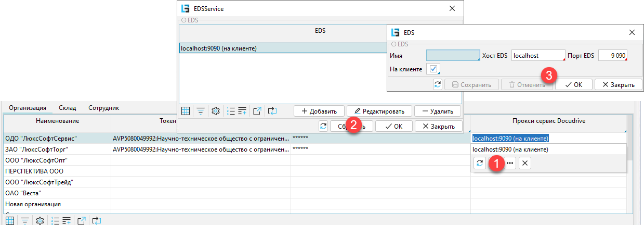
Task: Open settings gear in bottom organization toolbar
Action: (40, 221)
